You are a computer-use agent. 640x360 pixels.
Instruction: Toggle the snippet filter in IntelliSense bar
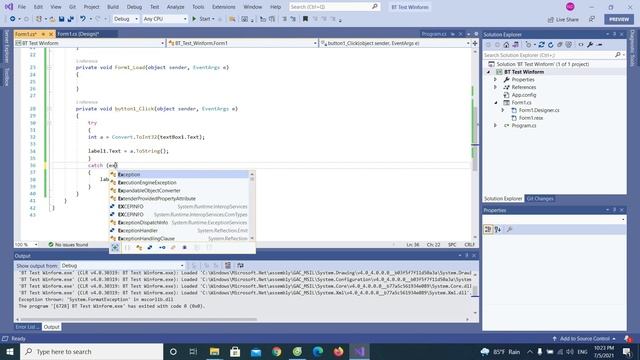tap(209, 247)
